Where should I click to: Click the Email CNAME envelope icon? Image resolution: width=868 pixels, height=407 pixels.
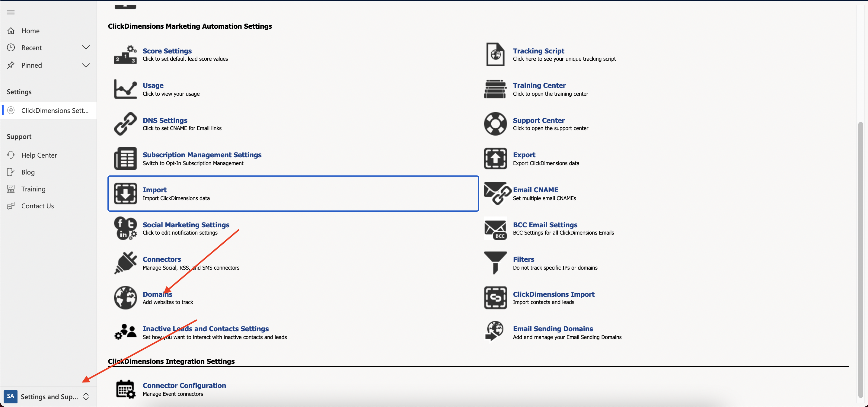[497, 193]
